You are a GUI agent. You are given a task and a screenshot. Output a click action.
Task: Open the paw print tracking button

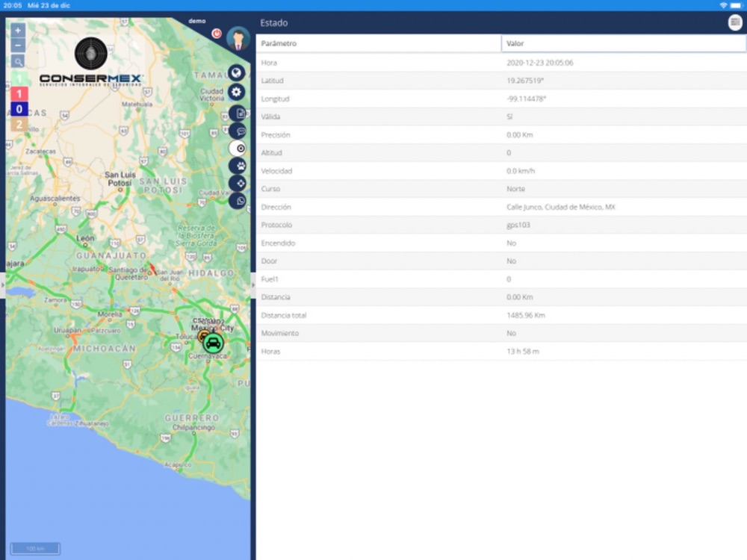(239, 166)
